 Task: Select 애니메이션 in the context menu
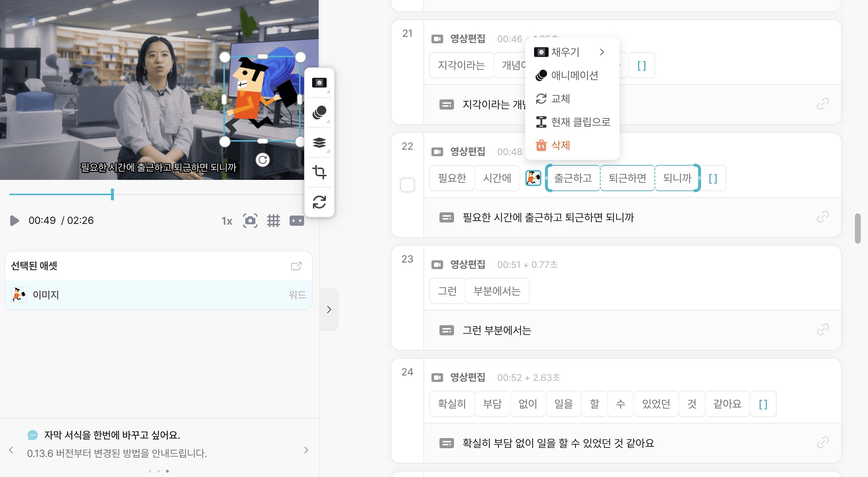click(574, 75)
